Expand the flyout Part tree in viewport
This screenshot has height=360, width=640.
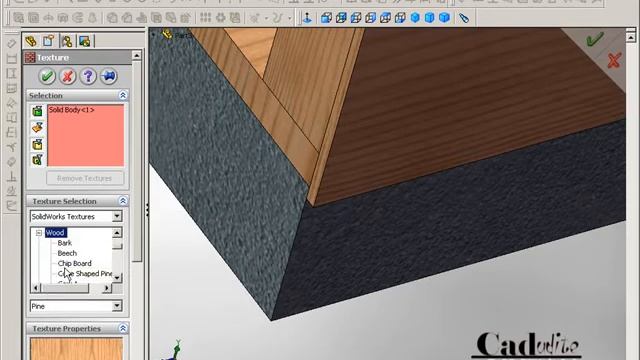153,35
